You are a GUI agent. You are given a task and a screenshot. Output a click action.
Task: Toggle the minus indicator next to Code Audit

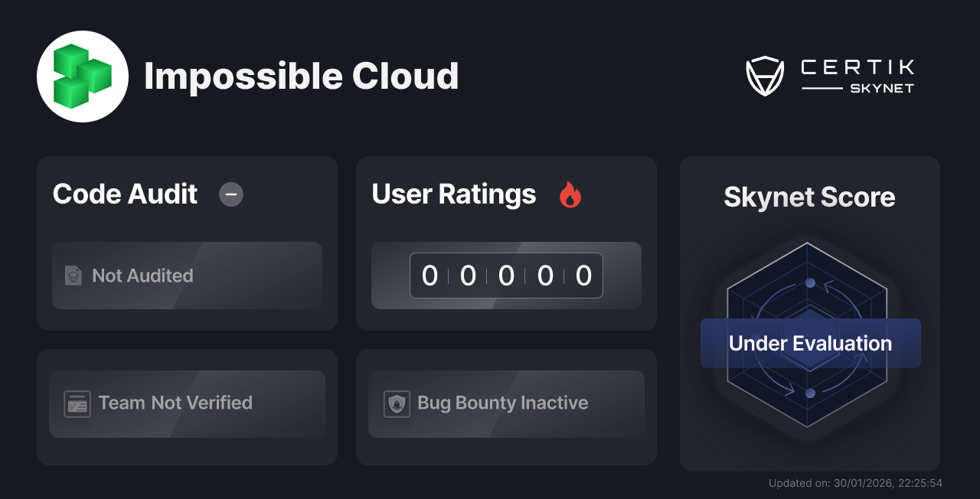(x=230, y=195)
